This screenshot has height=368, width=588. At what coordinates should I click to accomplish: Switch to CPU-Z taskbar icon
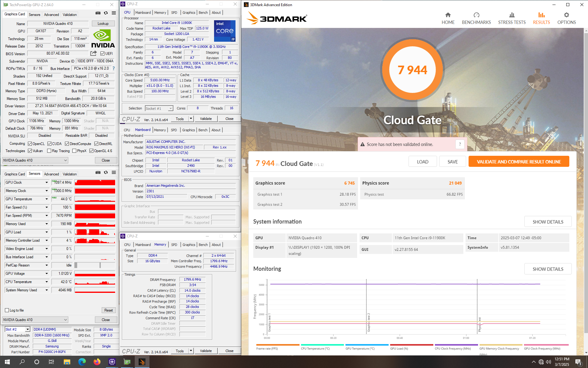(x=112, y=362)
